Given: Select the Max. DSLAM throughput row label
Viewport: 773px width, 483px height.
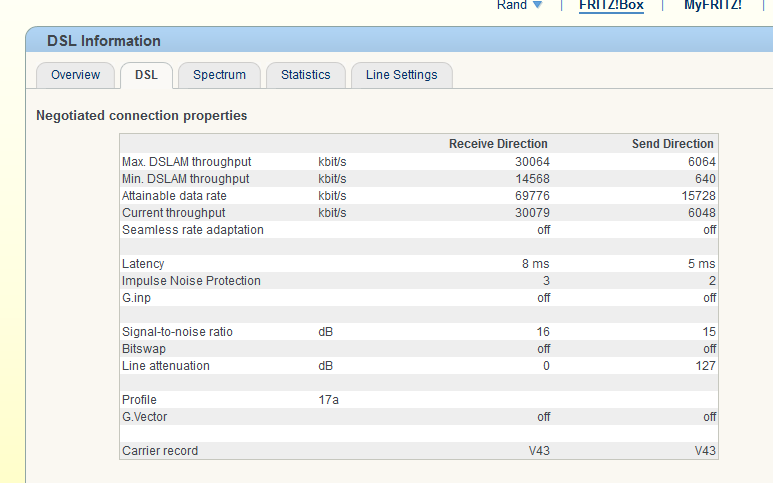Looking at the screenshot, I should tap(186, 162).
